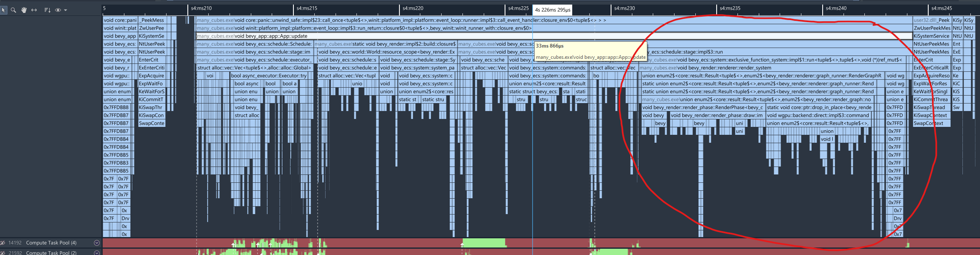Toggle visibility of Compute Task Pool (2)
This screenshot has width=980, height=255.
[x=3, y=252]
